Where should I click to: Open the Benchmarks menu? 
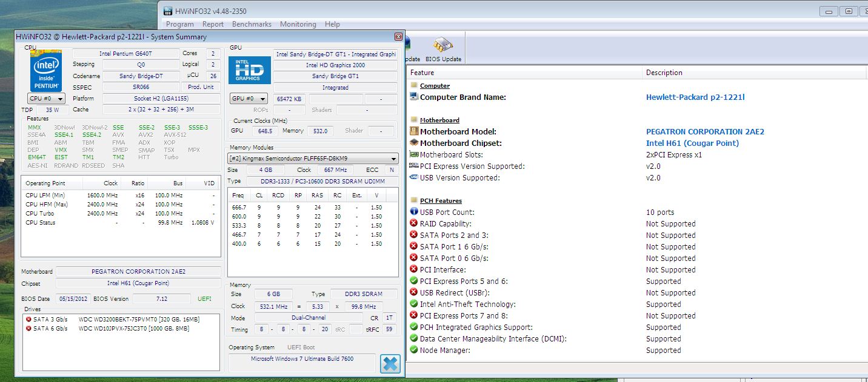(x=252, y=24)
